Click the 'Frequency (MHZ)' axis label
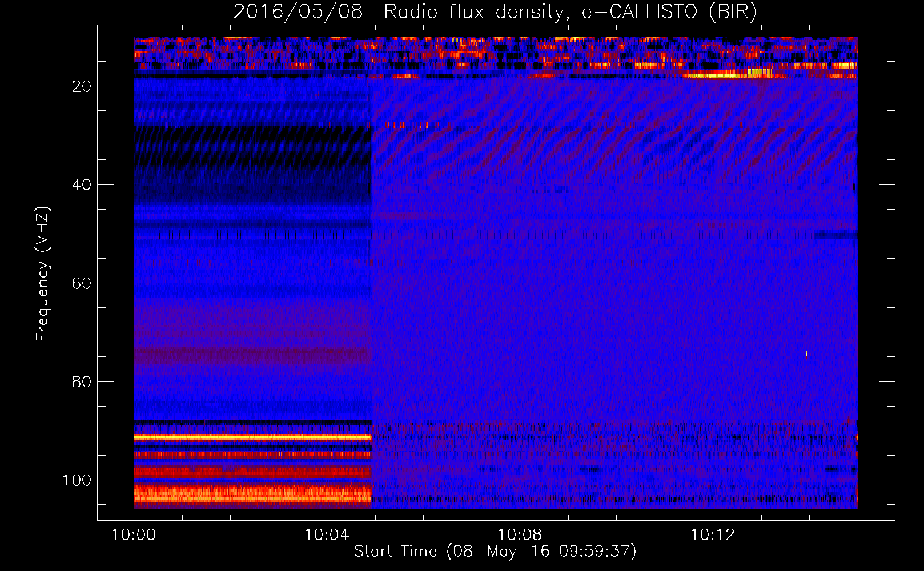 click(x=43, y=274)
